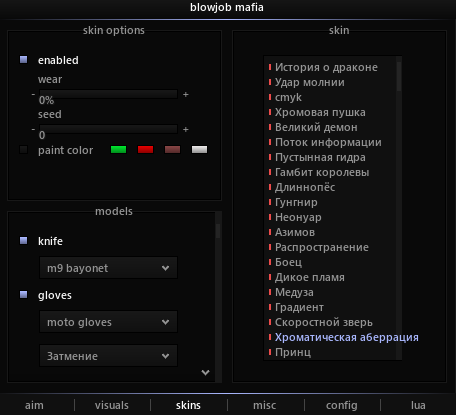Click the down chevron under models panel
The width and height of the screenshot is (456, 415).
click(x=206, y=372)
